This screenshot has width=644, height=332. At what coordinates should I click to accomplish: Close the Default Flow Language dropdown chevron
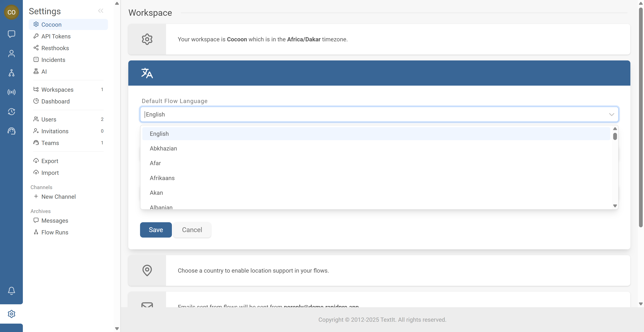612,114
